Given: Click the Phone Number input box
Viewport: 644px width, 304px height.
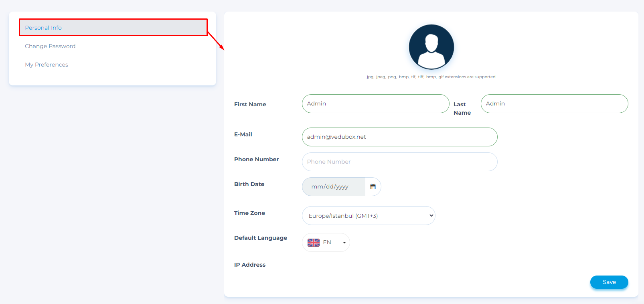Looking at the screenshot, I should click(399, 162).
